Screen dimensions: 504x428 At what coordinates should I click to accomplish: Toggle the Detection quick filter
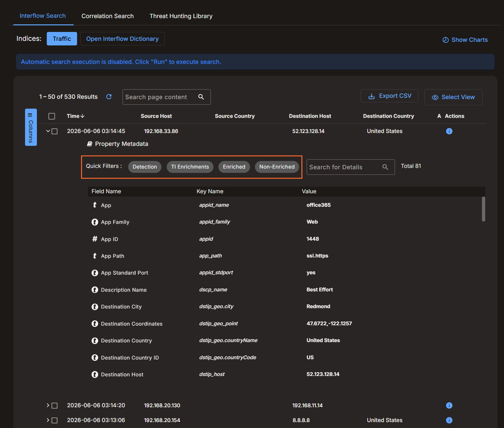pos(145,167)
